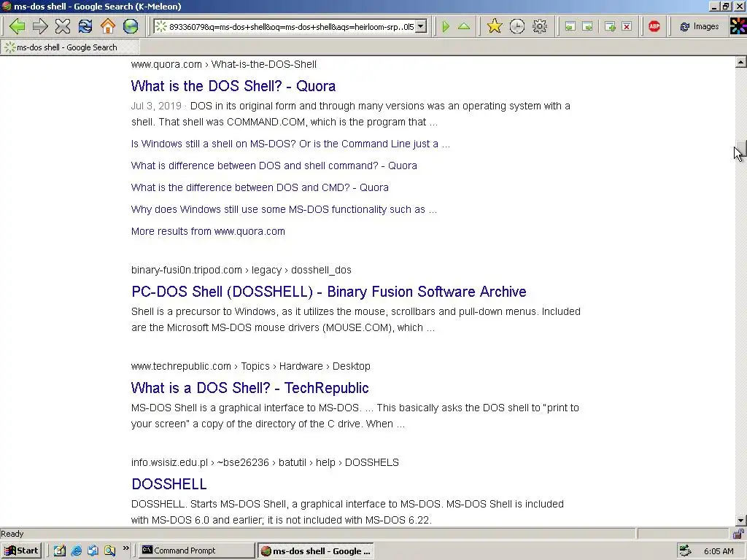This screenshot has height=560, width=747.
Task: Open the 'DOSSHELL' result heading
Action: tap(169, 484)
